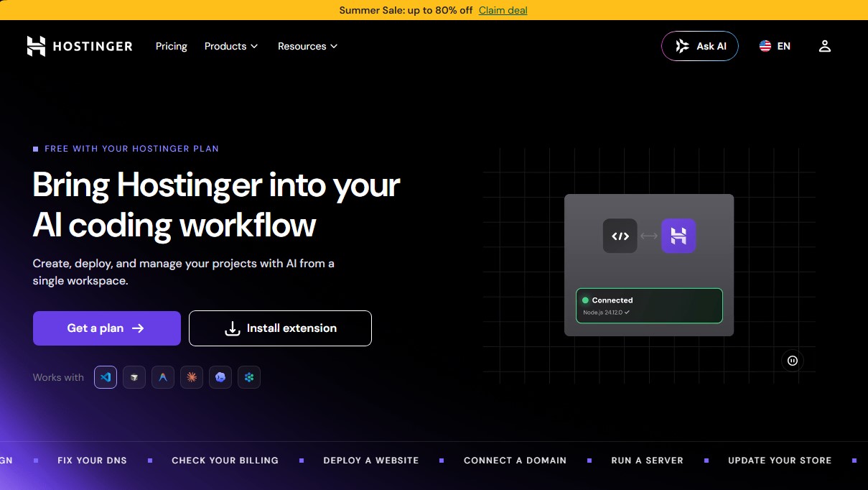Viewport: 868px width, 490px height.
Task: Click "FIX YOUR DNS" ticker text
Action: pyautogui.click(x=92, y=461)
